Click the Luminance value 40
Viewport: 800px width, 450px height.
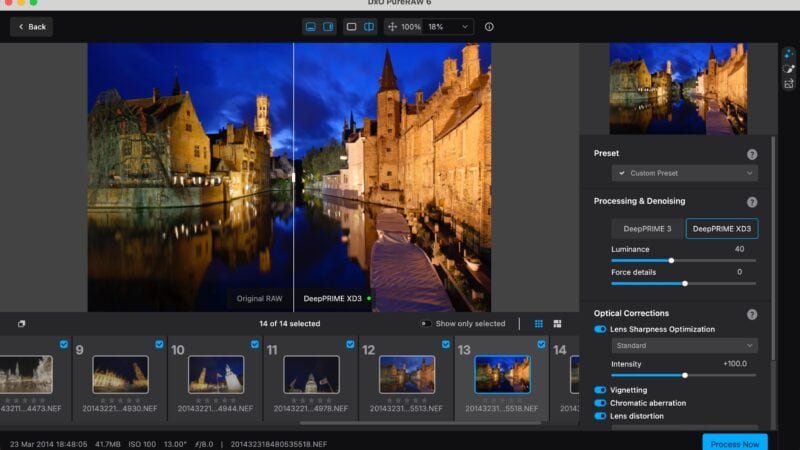pyautogui.click(x=739, y=249)
